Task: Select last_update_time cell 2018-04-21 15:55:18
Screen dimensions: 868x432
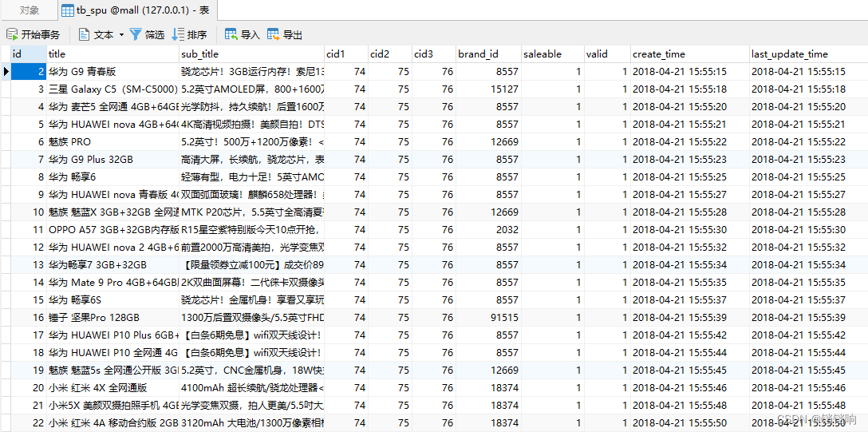Action: coord(809,89)
